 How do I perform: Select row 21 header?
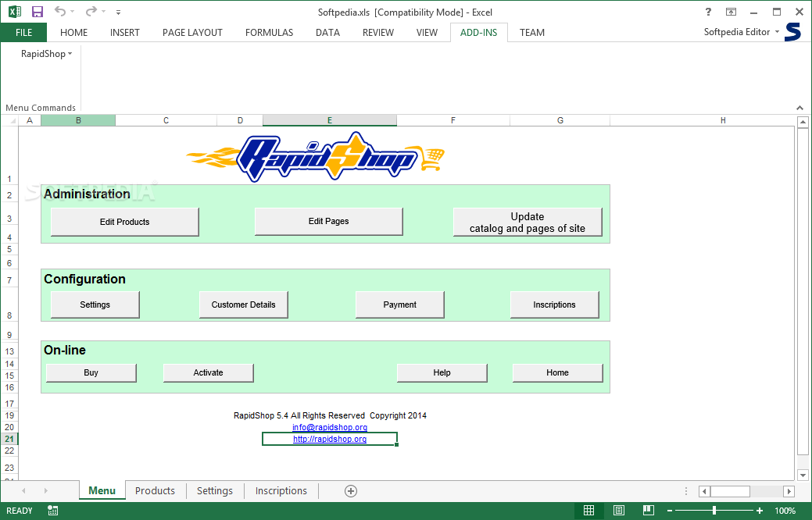[9, 439]
